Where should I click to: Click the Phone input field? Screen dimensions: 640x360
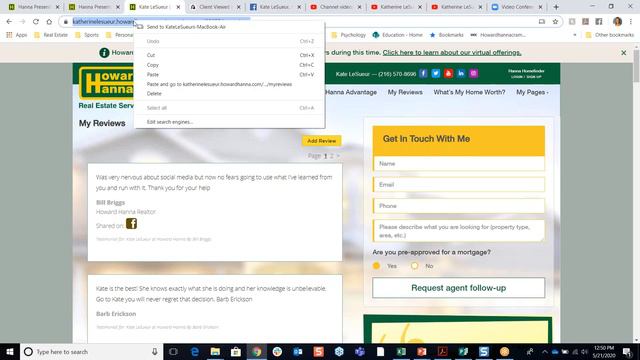(459, 206)
